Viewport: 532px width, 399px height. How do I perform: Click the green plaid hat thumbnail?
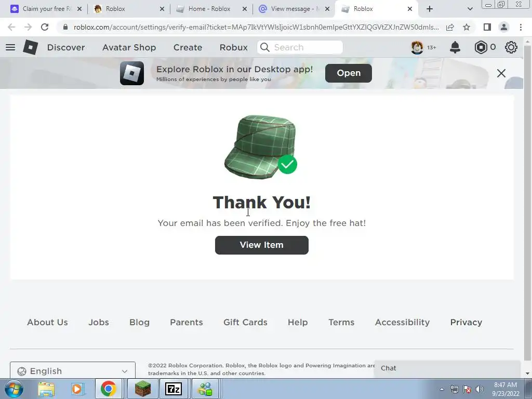tap(260, 147)
